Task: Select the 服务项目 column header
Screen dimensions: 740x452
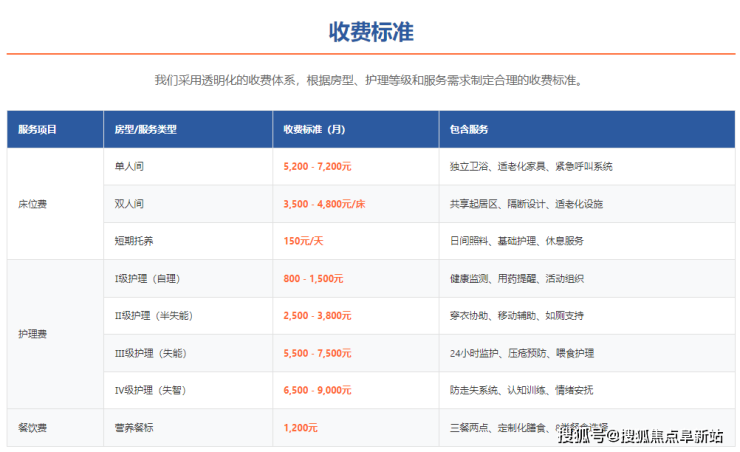Action: tap(38, 130)
